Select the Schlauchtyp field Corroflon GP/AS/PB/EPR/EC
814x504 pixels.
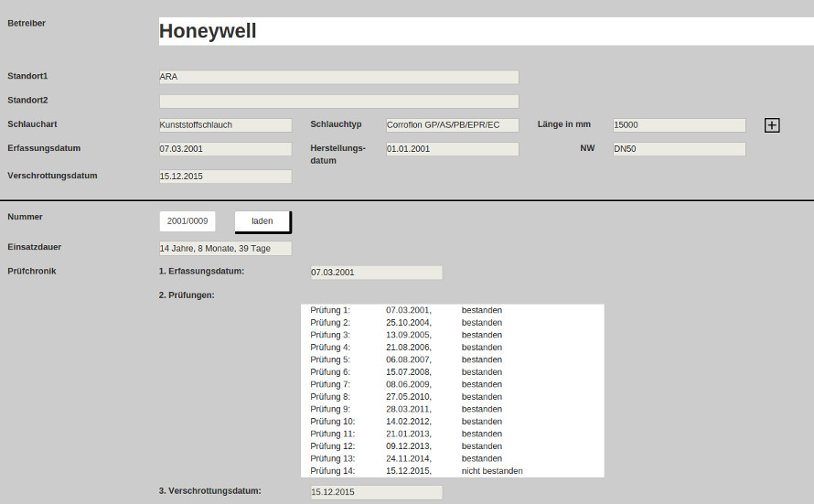pyautogui.click(x=452, y=125)
